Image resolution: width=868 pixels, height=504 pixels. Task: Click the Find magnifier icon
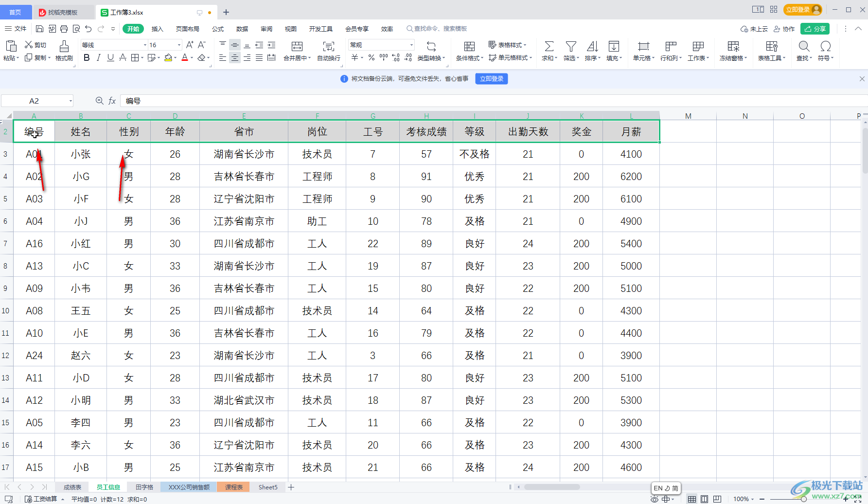(804, 46)
